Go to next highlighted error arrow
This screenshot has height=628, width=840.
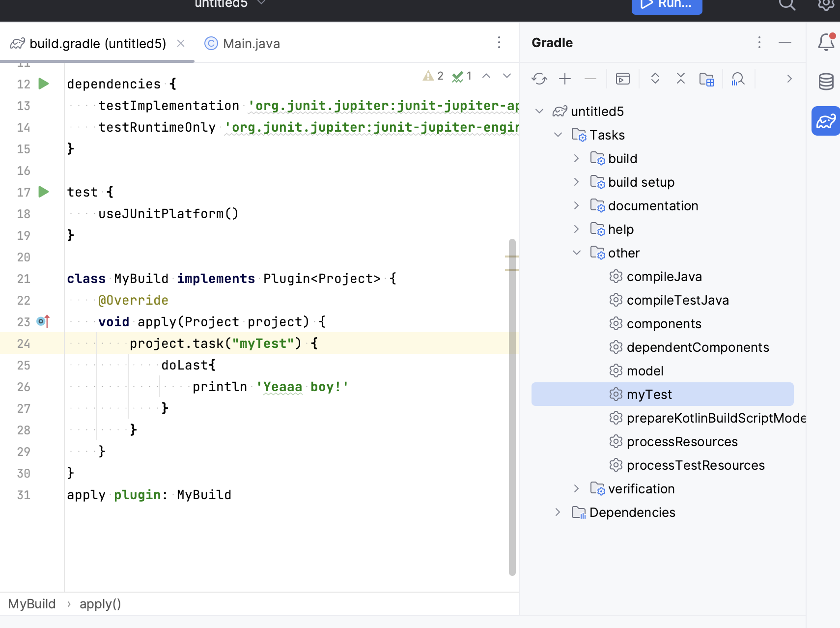click(507, 76)
